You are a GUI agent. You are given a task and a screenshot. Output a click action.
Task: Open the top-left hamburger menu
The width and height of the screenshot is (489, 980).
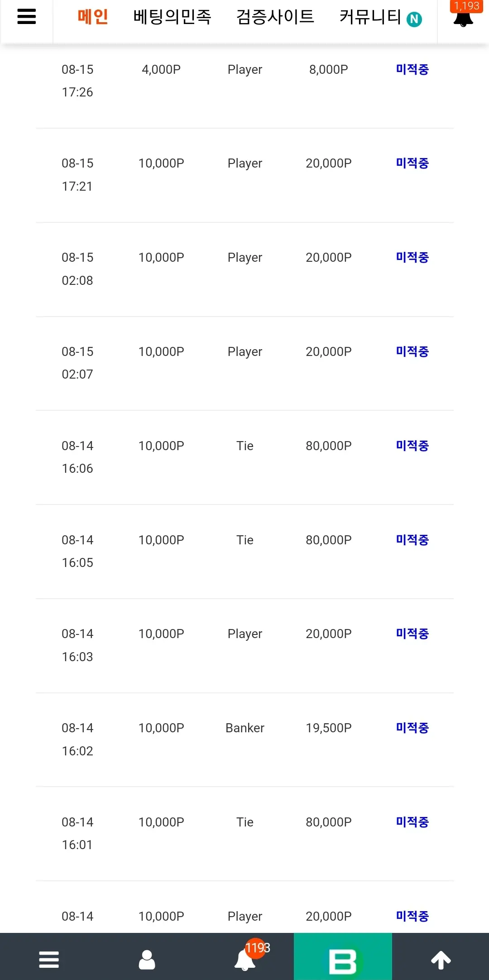coord(27,17)
